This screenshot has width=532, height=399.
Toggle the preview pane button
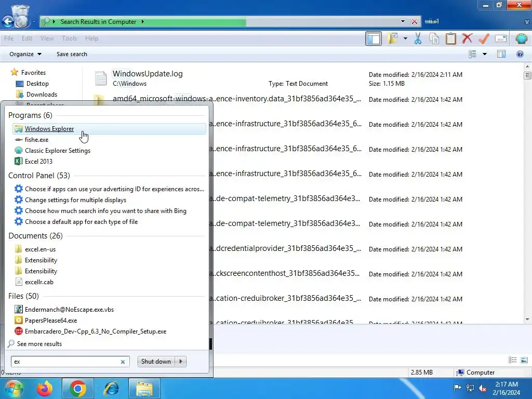coord(501,54)
